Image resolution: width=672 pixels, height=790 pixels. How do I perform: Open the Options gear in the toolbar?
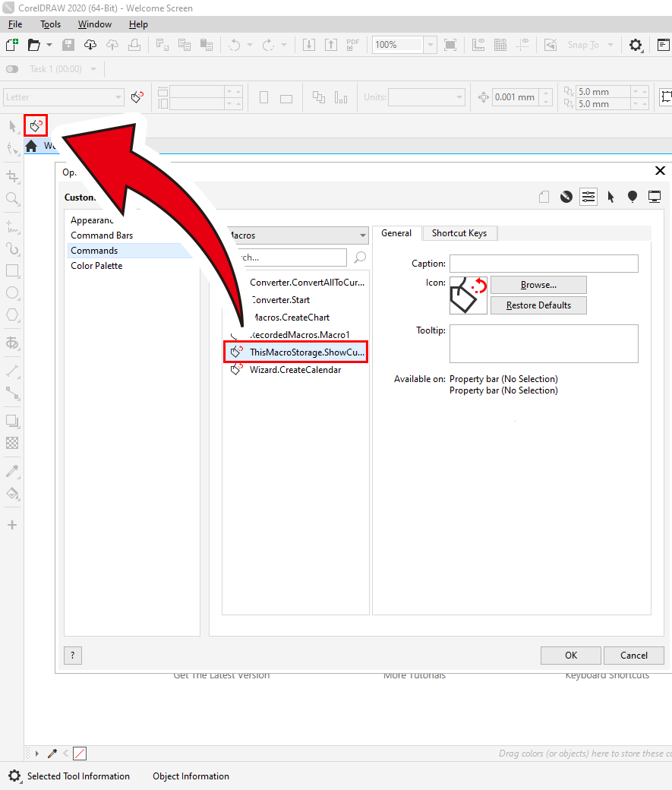(x=636, y=45)
